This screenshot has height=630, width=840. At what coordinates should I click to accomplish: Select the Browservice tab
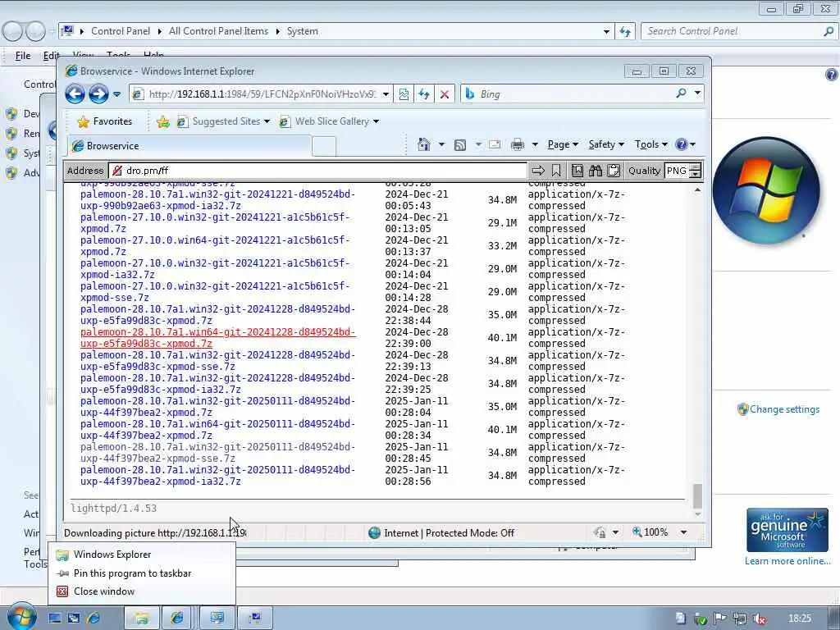(x=189, y=146)
